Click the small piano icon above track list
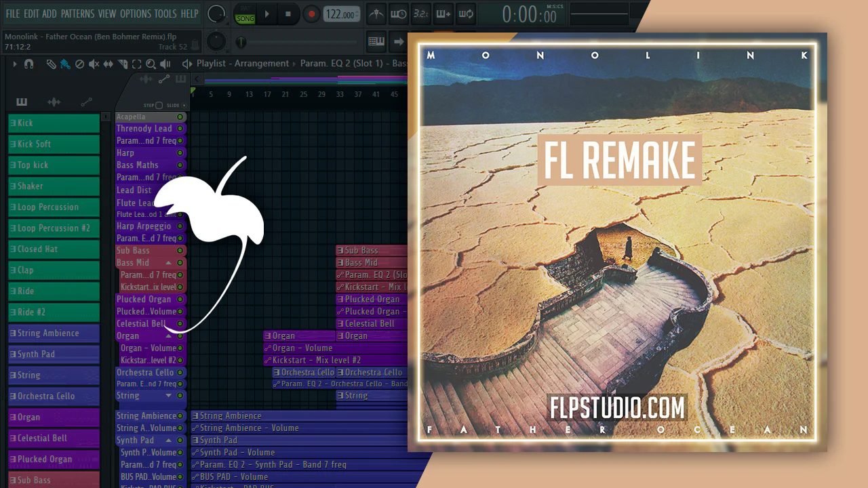This screenshot has width=868, height=488. click(180, 79)
